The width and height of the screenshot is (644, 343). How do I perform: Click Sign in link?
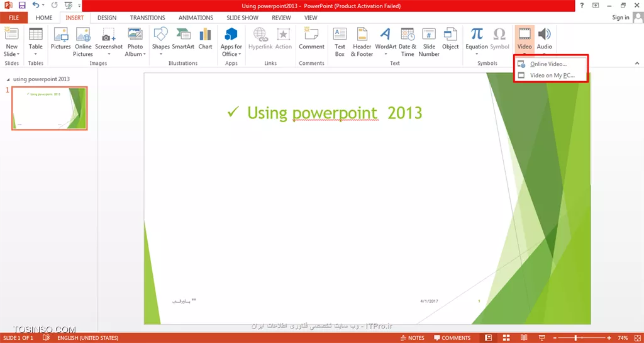[621, 17]
